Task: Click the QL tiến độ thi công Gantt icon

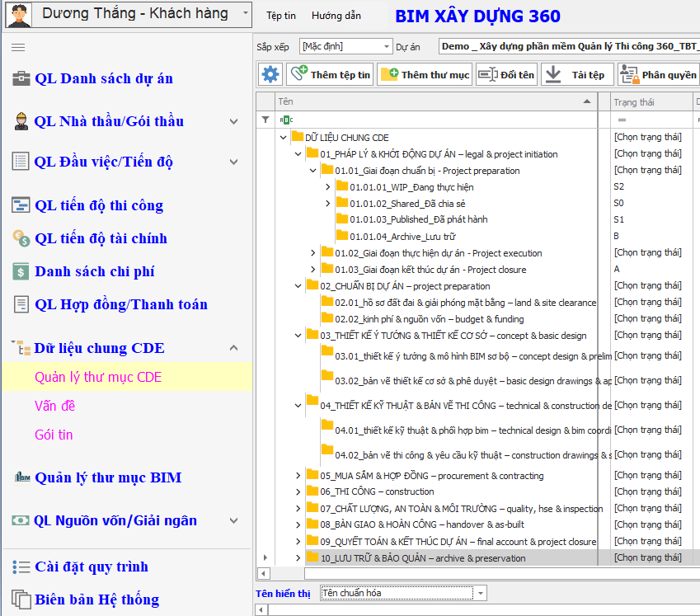Action: point(21,205)
